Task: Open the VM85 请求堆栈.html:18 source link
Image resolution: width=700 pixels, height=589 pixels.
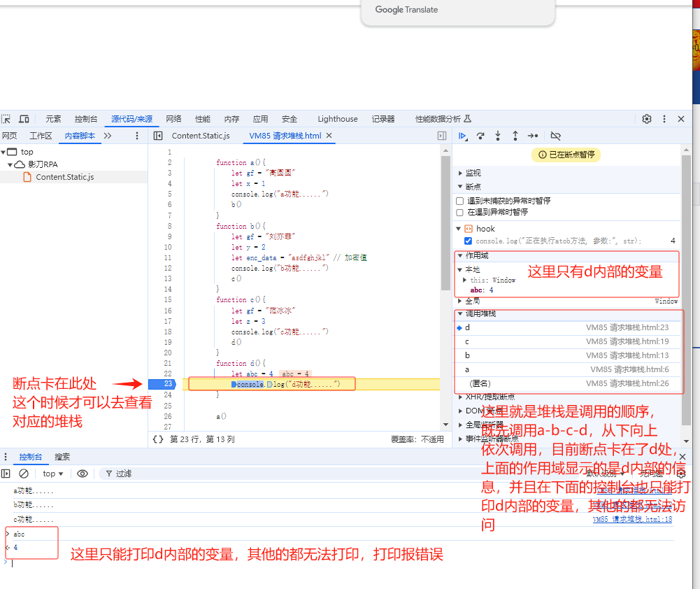Action: [x=632, y=519]
